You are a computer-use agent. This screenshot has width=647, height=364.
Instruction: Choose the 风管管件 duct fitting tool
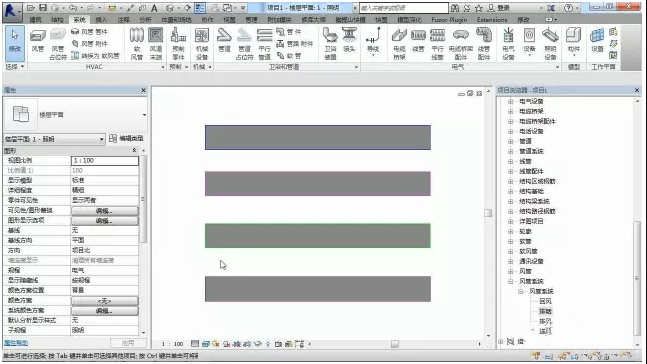click(x=89, y=32)
